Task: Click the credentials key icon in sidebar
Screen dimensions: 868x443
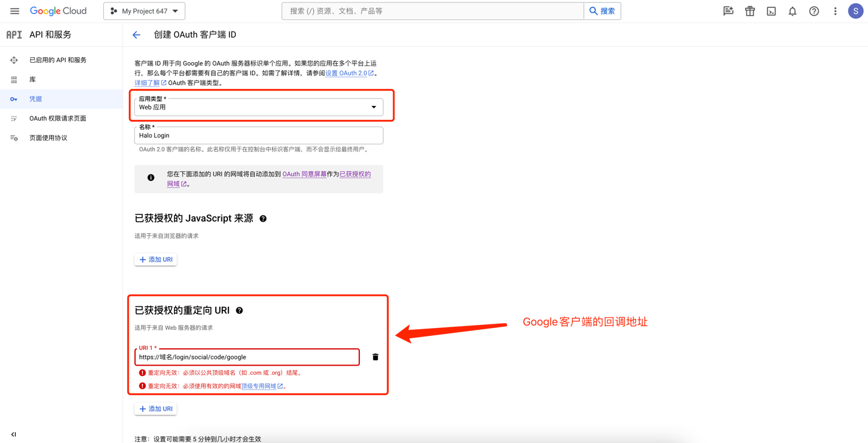Action: coord(14,99)
